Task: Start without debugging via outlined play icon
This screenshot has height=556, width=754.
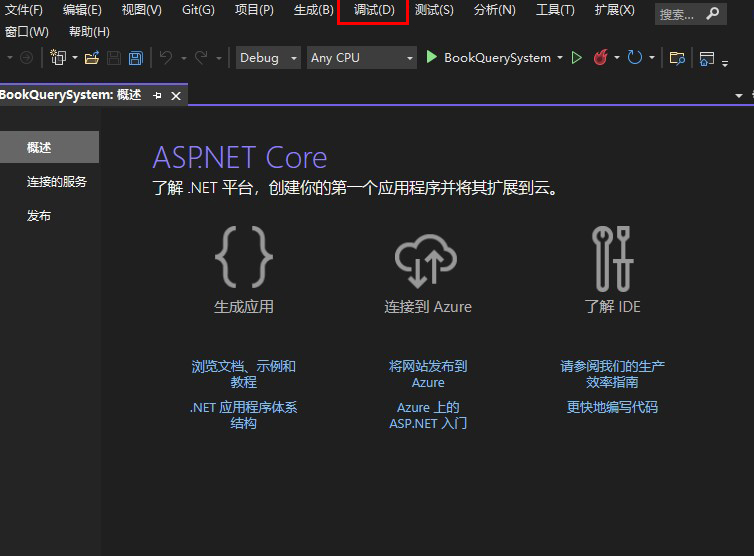Action: (577, 58)
